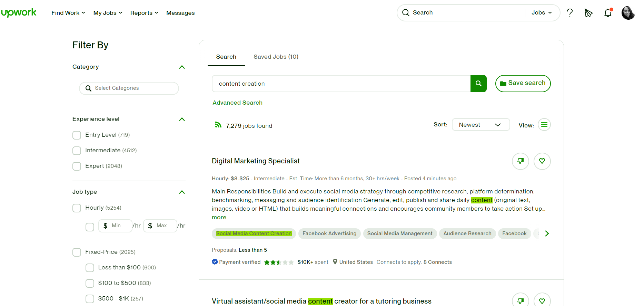This screenshot has height=306, width=644.
Task: Click the Upwork logo
Action: pyautogui.click(x=19, y=13)
